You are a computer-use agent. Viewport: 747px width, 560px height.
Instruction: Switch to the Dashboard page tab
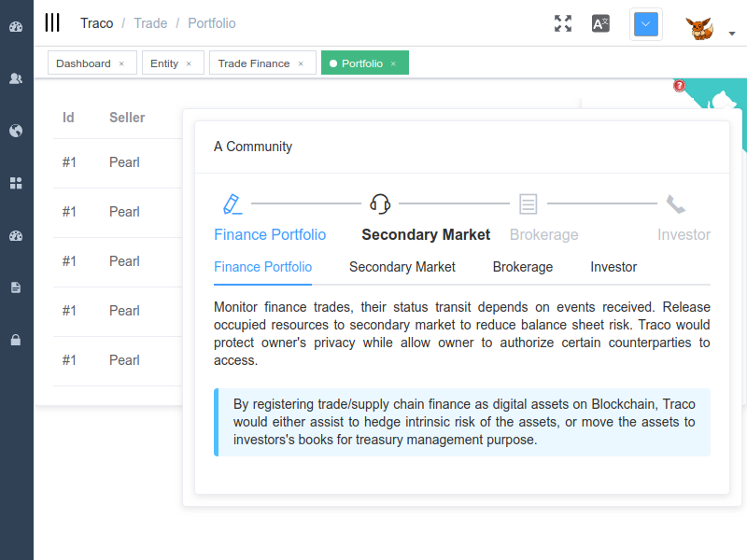coord(82,63)
